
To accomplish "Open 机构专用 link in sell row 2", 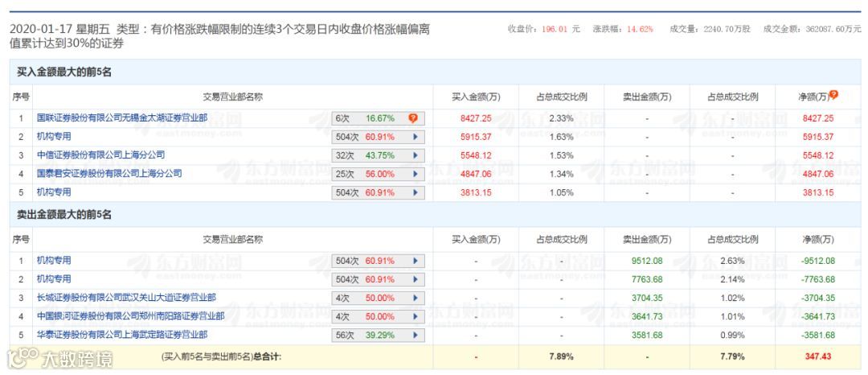I will click(55, 279).
